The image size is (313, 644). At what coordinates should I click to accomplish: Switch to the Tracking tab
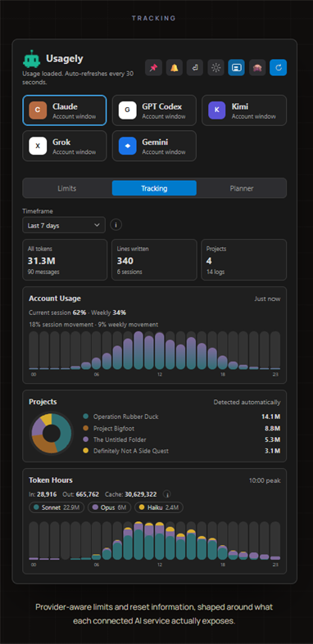(154, 188)
